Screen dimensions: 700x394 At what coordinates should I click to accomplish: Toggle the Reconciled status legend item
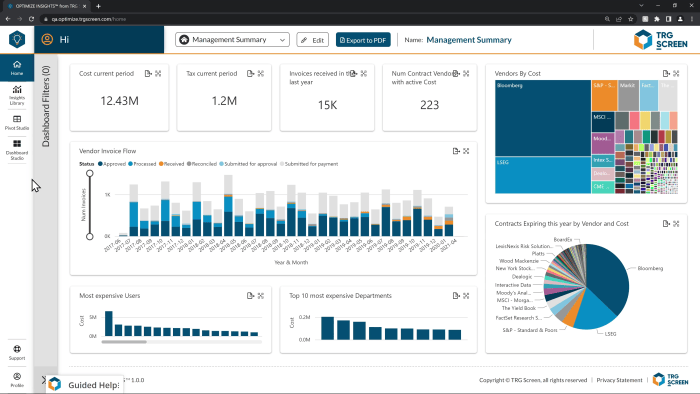click(202, 164)
